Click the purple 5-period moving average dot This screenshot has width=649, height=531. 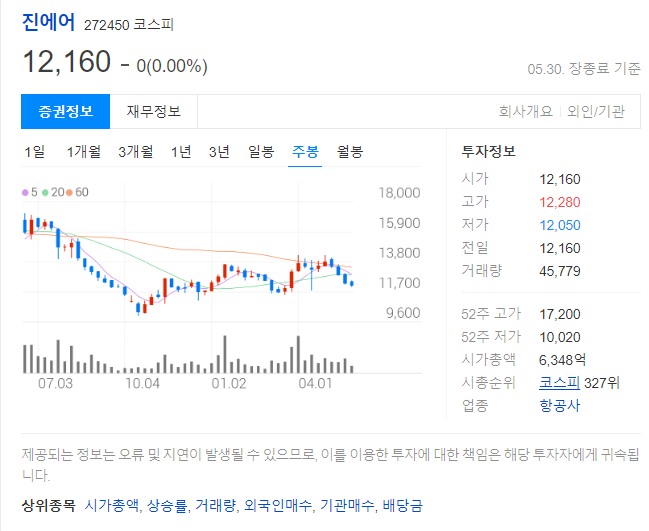[25, 192]
